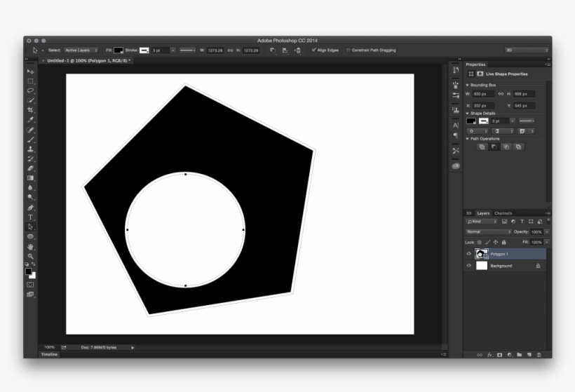This screenshot has width=575, height=392.
Task: Collapse the Bounding Box section
Action: click(x=468, y=84)
